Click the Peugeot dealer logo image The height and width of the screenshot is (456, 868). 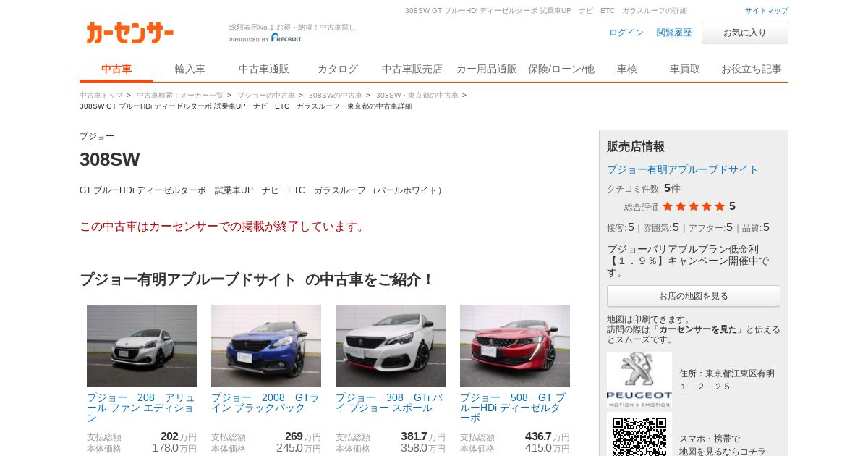(639, 380)
